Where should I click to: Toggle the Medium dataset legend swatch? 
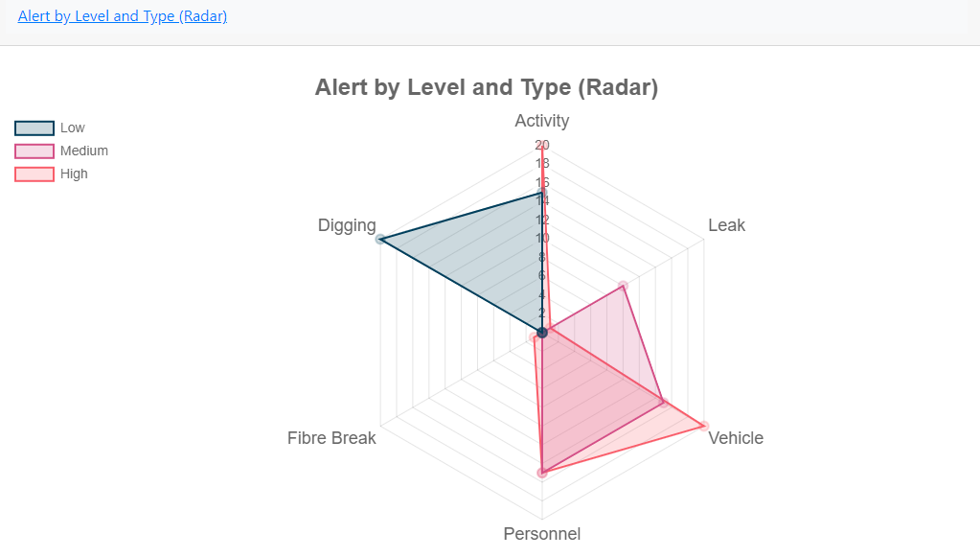(x=34, y=151)
